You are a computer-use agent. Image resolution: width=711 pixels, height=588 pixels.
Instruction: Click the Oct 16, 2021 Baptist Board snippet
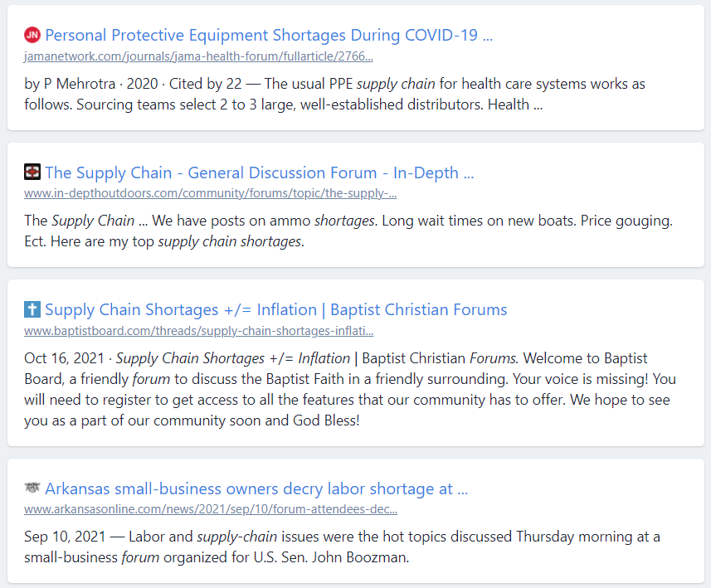point(350,390)
